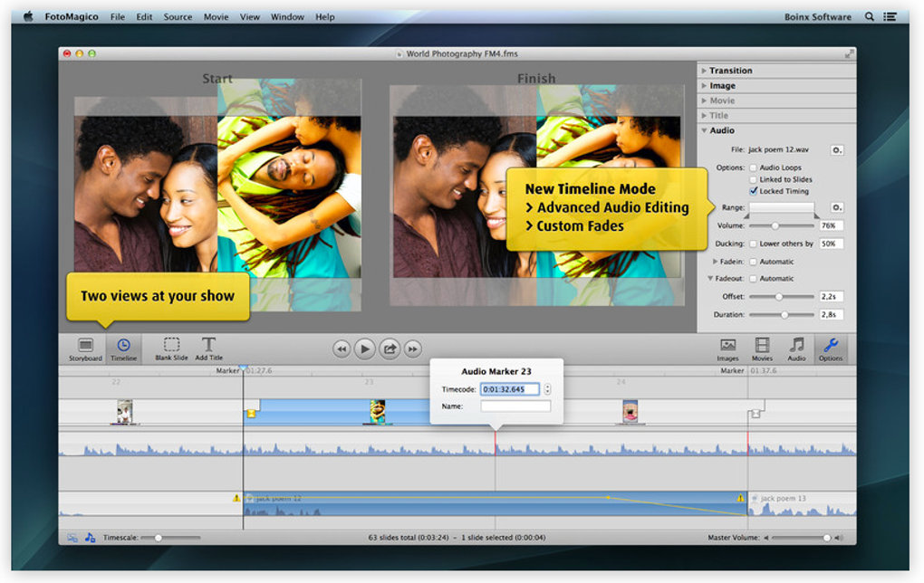Switch to Storyboard view
Viewport: 924px width, 583px height.
pos(85,349)
